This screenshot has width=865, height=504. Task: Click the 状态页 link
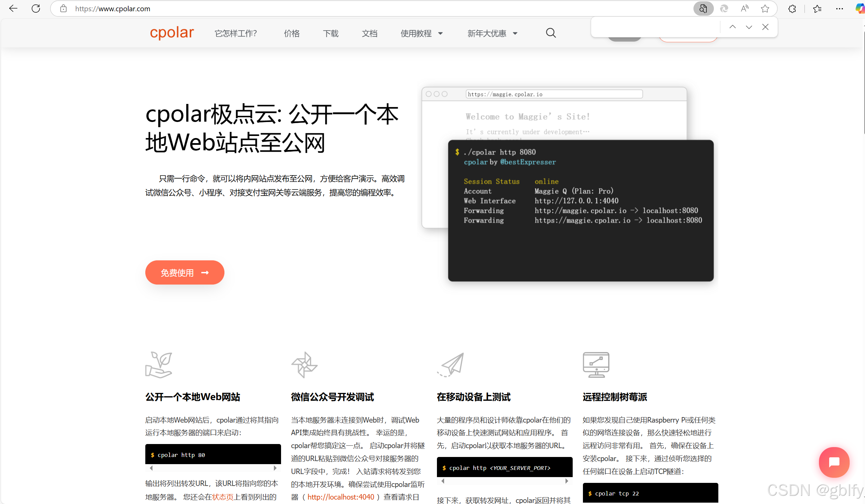tap(223, 497)
